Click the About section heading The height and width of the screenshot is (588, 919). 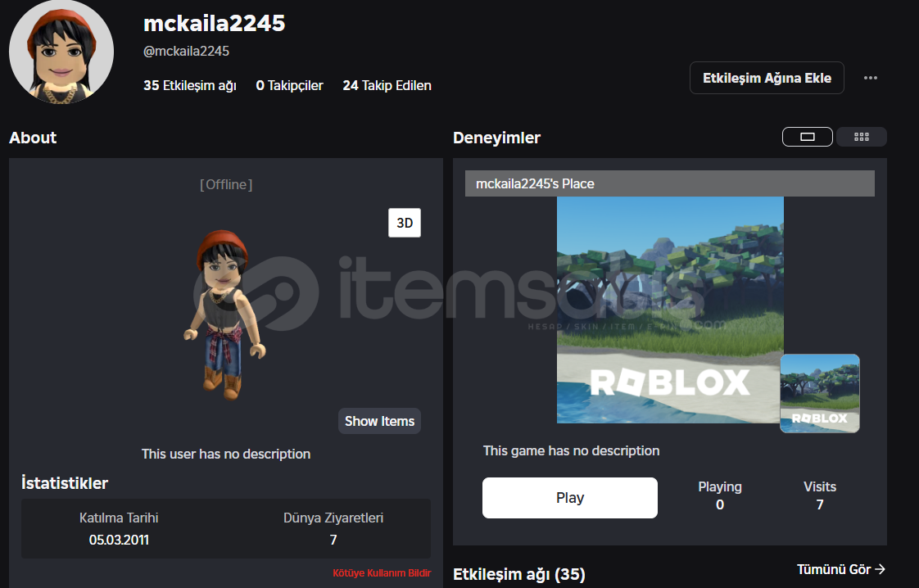[x=33, y=138]
